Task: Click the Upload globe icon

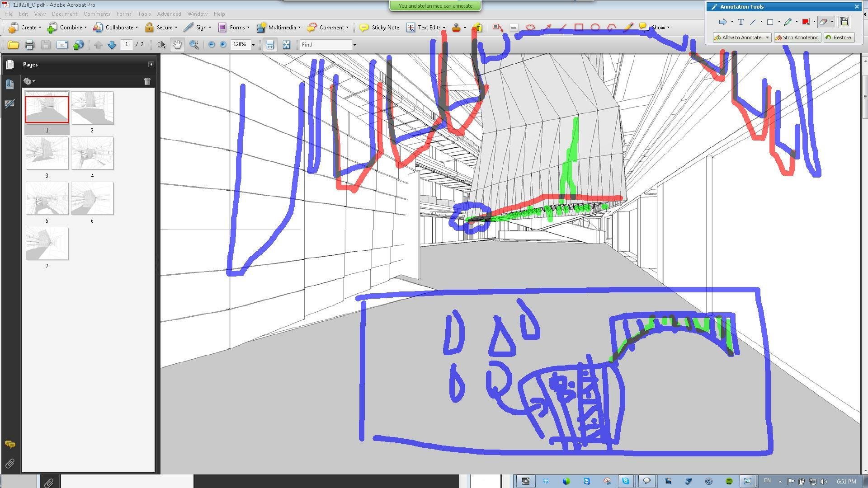Action: coord(78,45)
